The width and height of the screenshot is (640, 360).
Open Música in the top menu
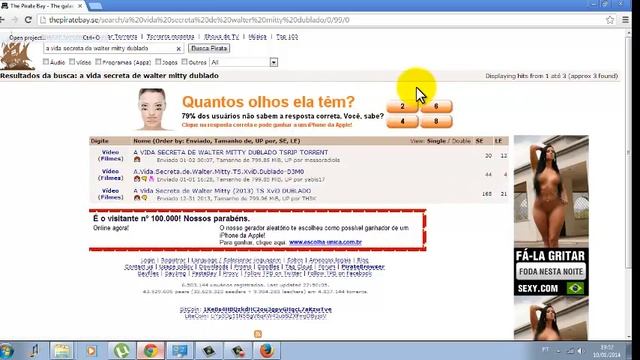pos(258,37)
